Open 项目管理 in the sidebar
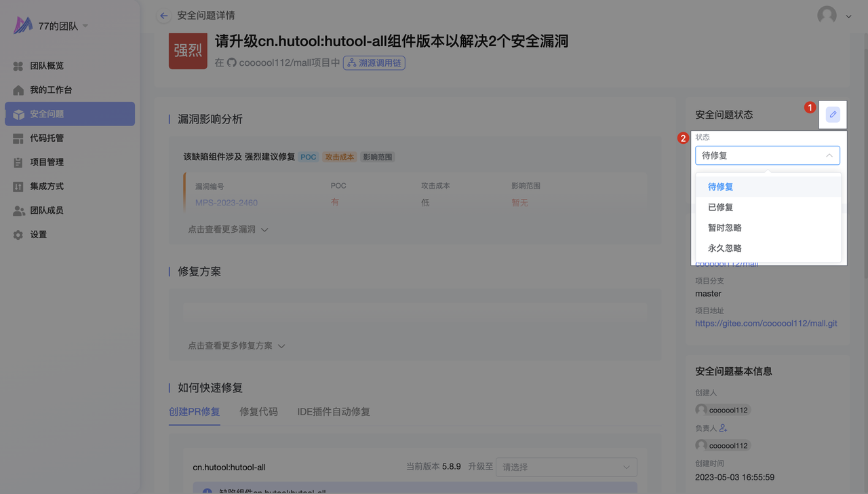 tap(47, 162)
